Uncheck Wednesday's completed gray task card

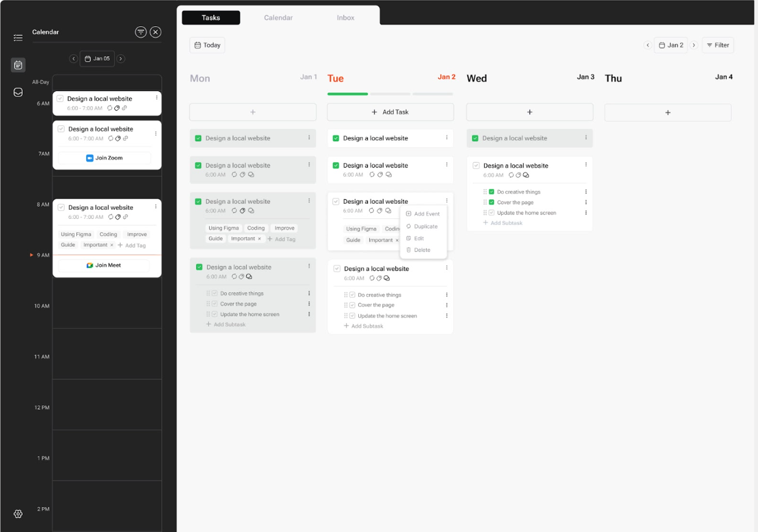[x=475, y=138]
